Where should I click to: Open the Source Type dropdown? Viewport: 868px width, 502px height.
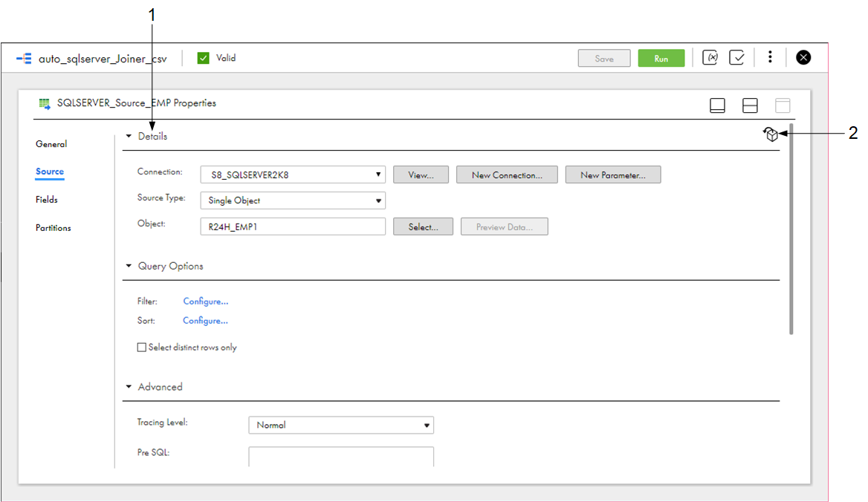293,201
